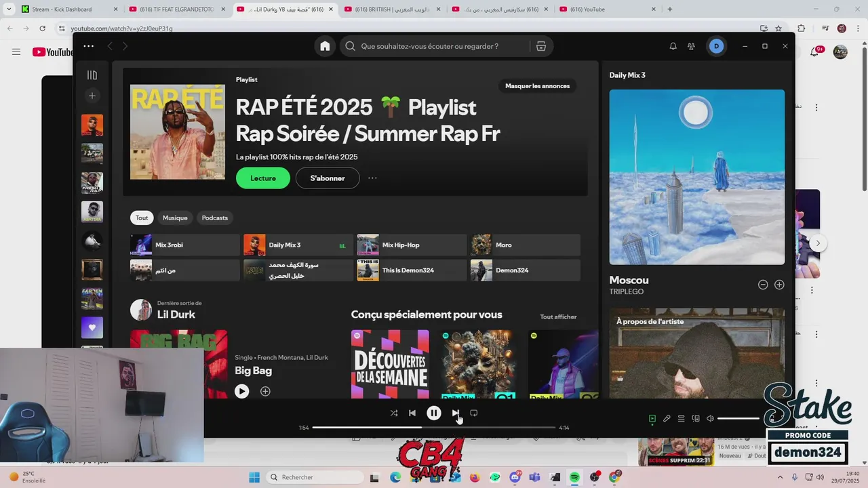Select the Tout filter chip
868x488 pixels.
pyautogui.click(x=142, y=218)
